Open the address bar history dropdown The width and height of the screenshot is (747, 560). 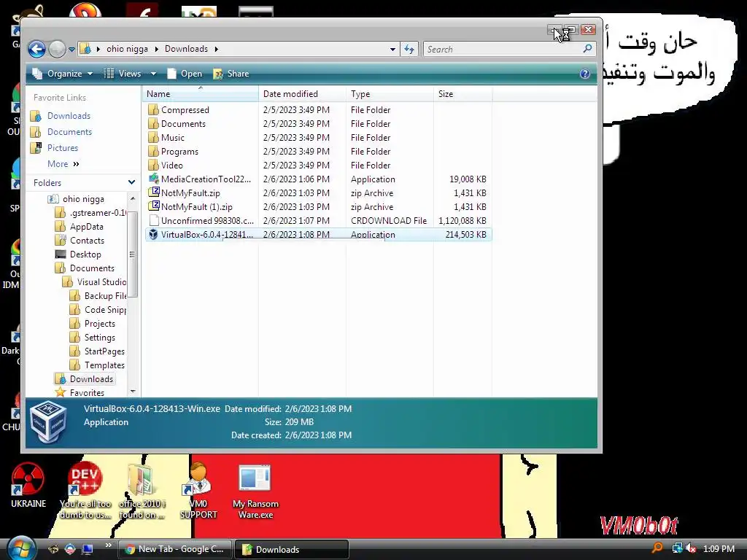[x=392, y=49]
